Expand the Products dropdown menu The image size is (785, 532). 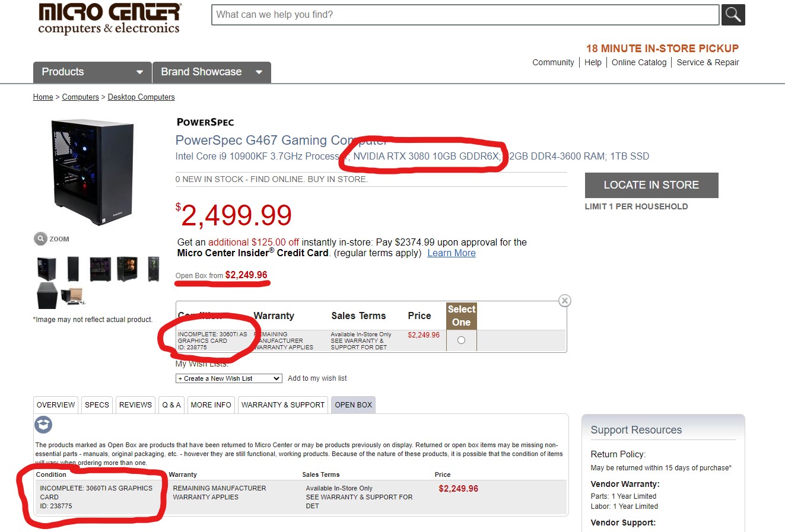(x=93, y=72)
